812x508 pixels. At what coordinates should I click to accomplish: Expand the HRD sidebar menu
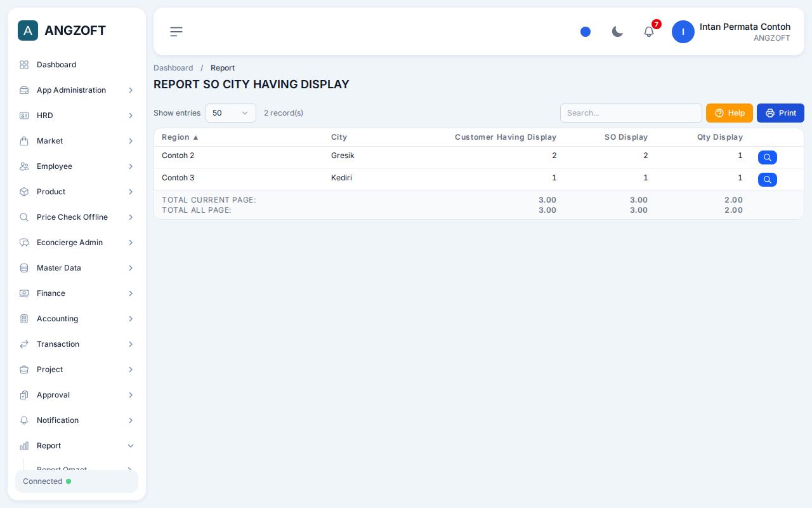77,116
